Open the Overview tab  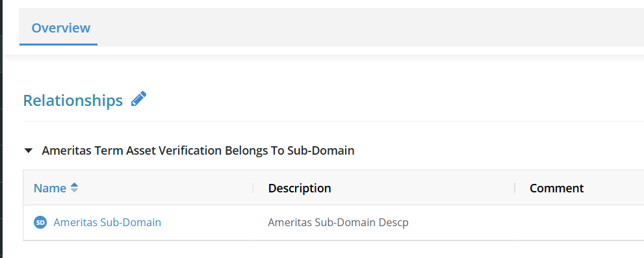[x=61, y=28]
